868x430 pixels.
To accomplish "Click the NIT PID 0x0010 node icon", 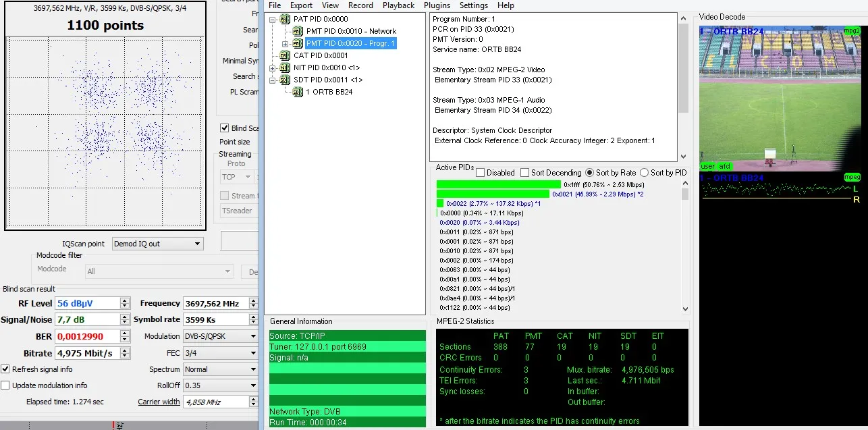I will point(284,68).
